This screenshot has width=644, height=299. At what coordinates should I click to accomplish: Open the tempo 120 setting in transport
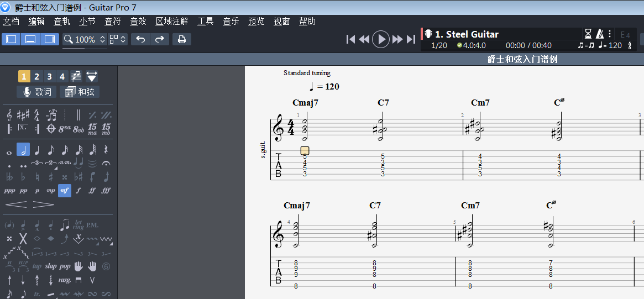pyautogui.click(x=610, y=45)
